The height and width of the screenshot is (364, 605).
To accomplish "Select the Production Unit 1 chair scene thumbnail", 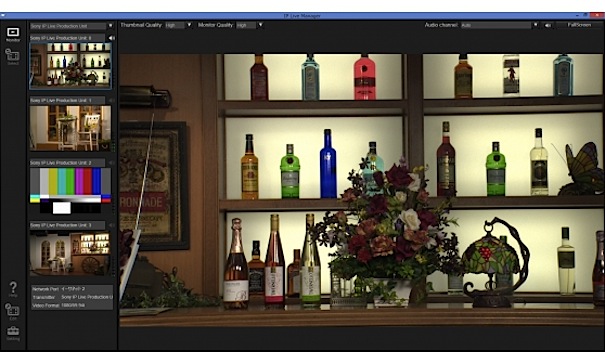I will [x=71, y=128].
